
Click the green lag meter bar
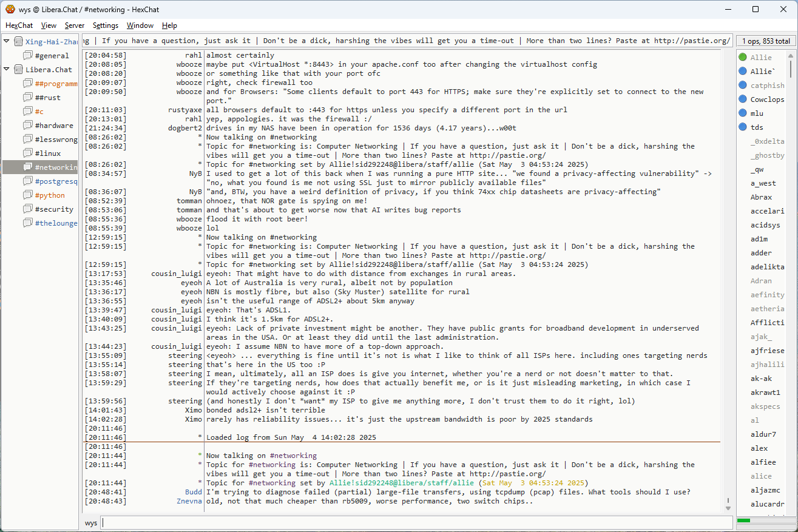click(x=743, y=520)
